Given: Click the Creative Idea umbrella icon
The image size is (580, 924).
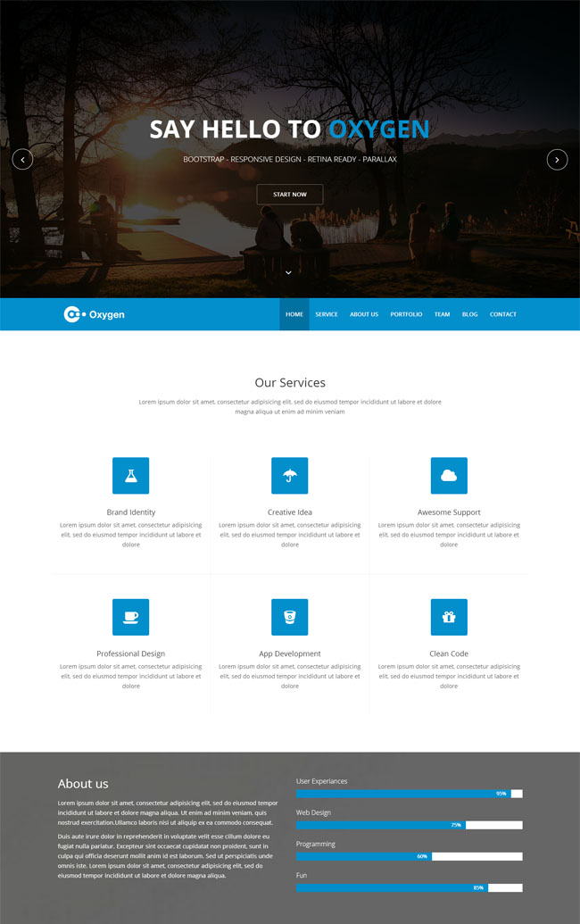Looking at the screenshot, I should 289,476.
